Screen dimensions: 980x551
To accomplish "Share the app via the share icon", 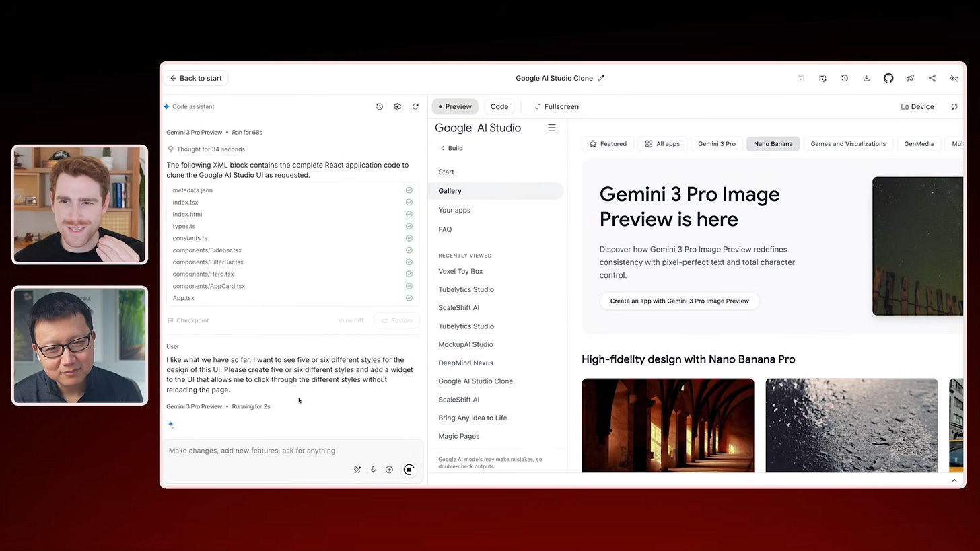I will point(932,78).
